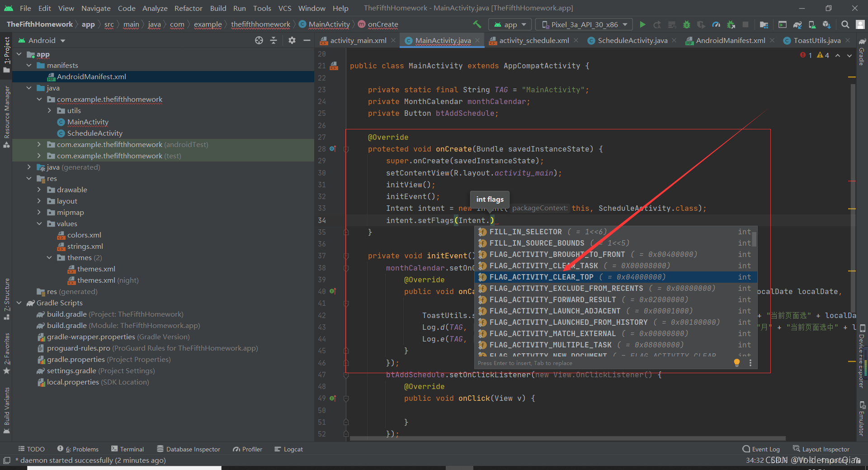Select FLAG_ACTIVITY_CLEAR_TOP completion item
The image size is (868, 470).
click(616, 277)
